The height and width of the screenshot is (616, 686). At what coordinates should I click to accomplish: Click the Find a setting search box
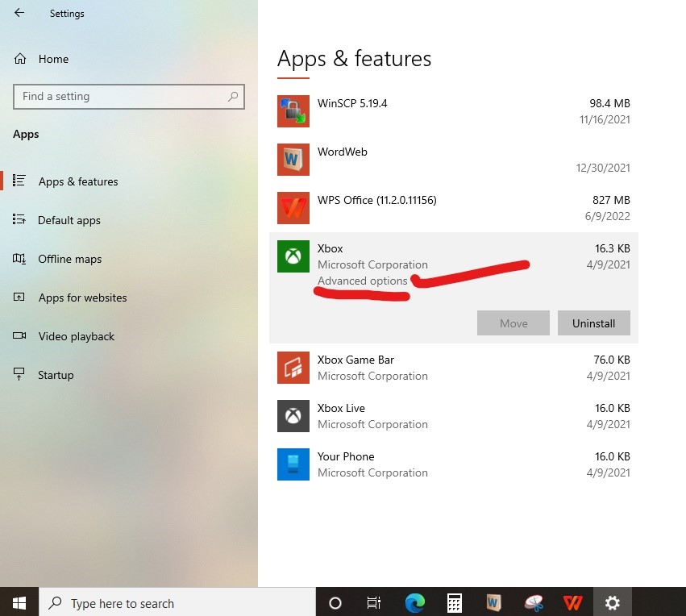pyautogui.click(x=121, y=96)
